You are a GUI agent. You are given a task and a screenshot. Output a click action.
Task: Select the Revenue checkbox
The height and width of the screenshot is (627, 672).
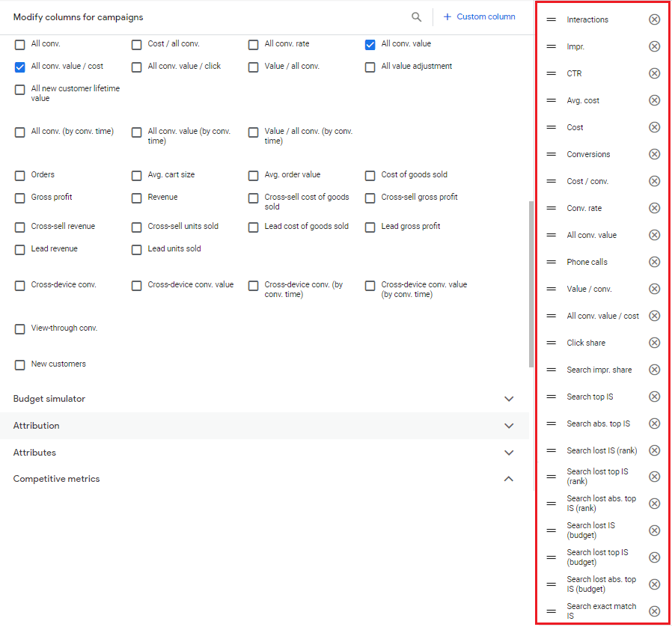(136, 198)
